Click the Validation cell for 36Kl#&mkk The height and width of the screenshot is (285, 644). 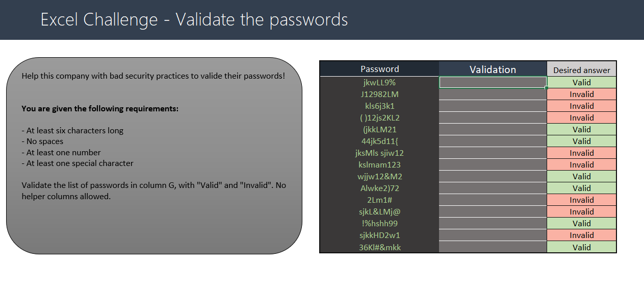(493, 247)
